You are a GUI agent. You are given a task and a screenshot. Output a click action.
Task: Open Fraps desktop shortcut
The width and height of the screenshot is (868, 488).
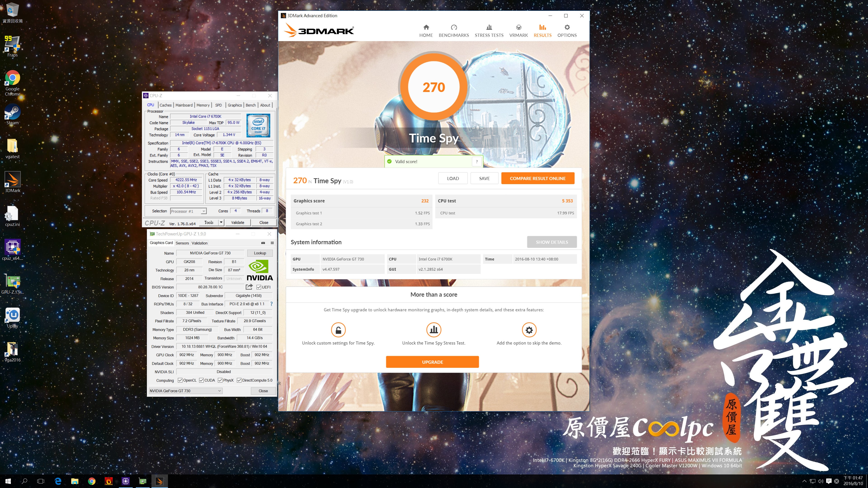(x=12, y=47)
